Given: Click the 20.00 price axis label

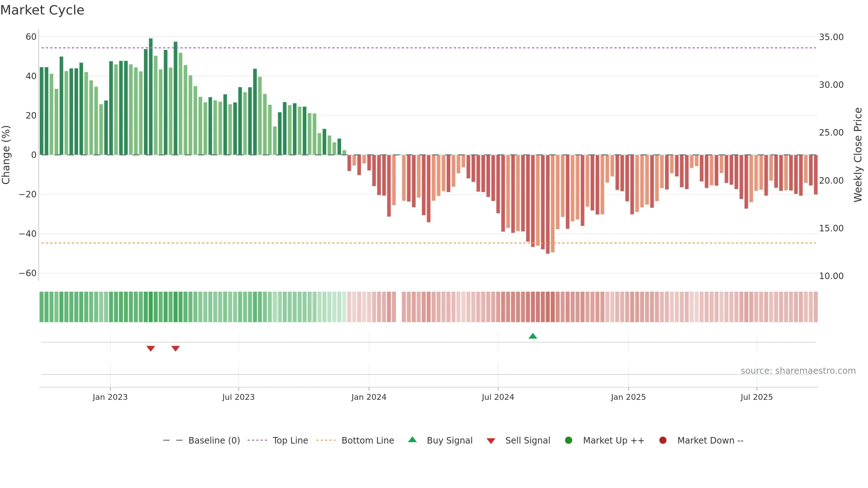Looking at the screenshot, I should point(831,181).
